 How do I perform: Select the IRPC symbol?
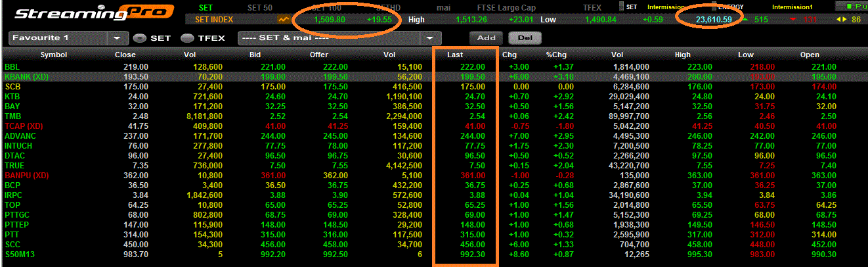point(14,195)
